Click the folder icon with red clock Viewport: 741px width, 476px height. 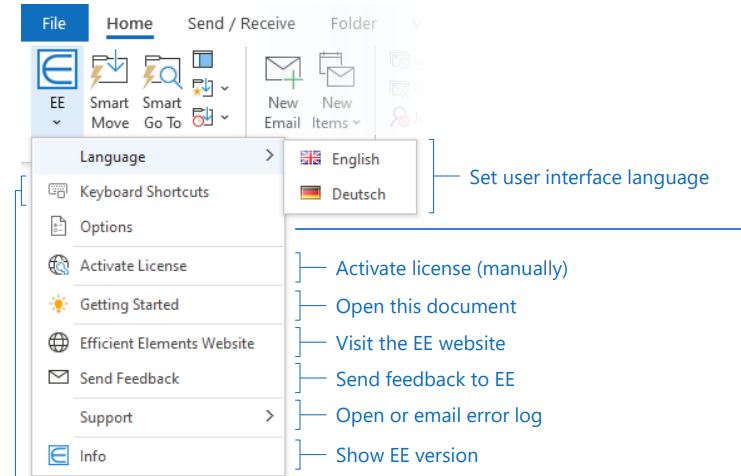point(203,116)
